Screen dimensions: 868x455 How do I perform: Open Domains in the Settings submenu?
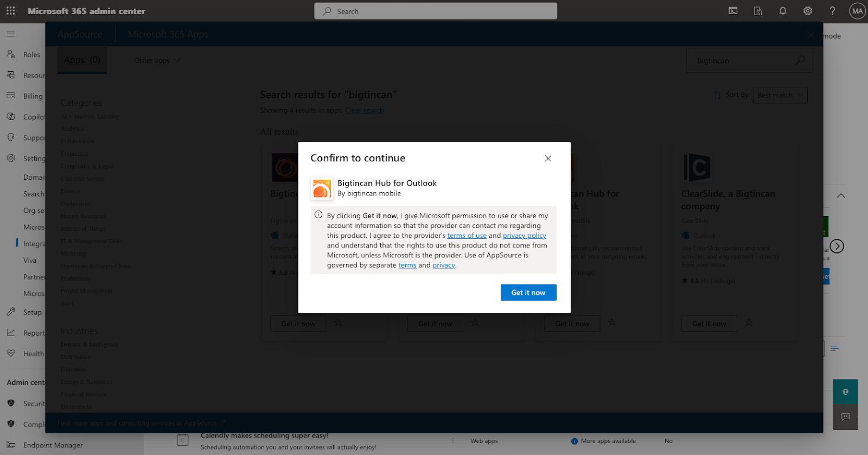pos(34,177)
